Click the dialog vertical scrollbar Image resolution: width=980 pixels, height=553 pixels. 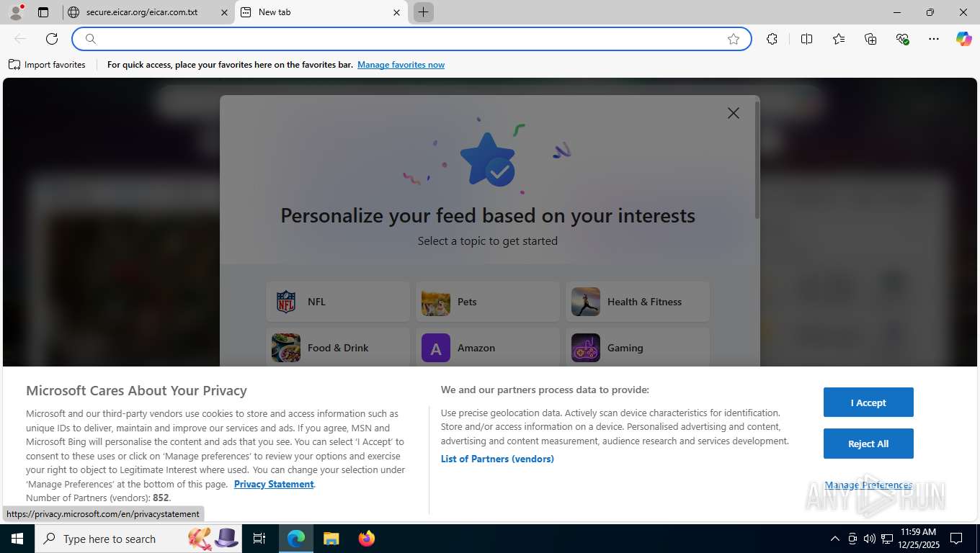pos(757,160)
